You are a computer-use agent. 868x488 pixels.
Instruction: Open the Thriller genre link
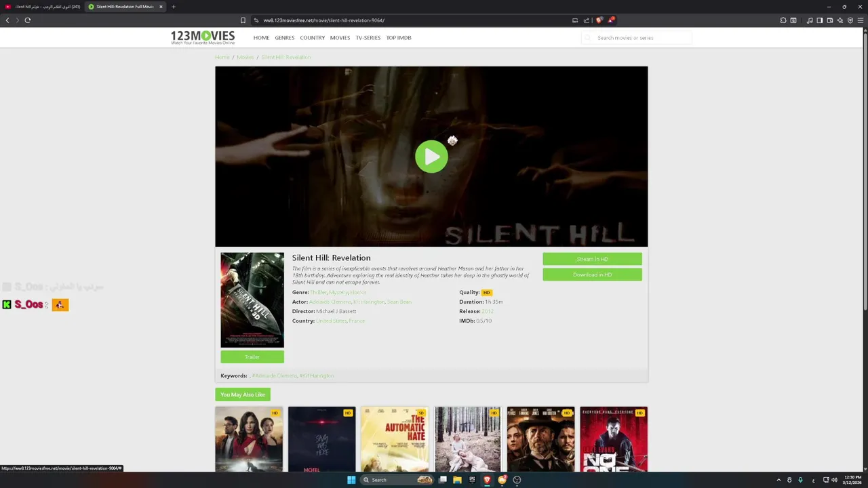(x=318, y=292)
